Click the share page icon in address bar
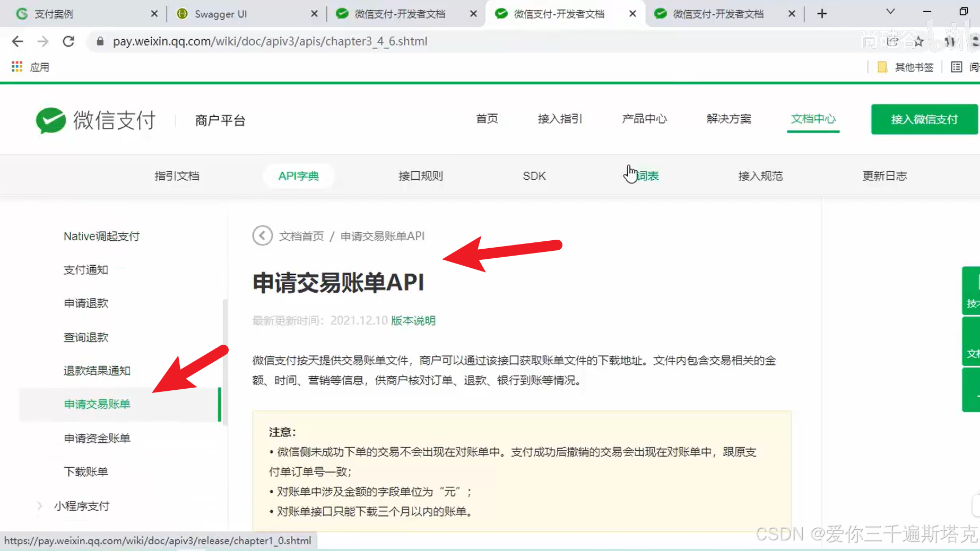 point(892,41)
